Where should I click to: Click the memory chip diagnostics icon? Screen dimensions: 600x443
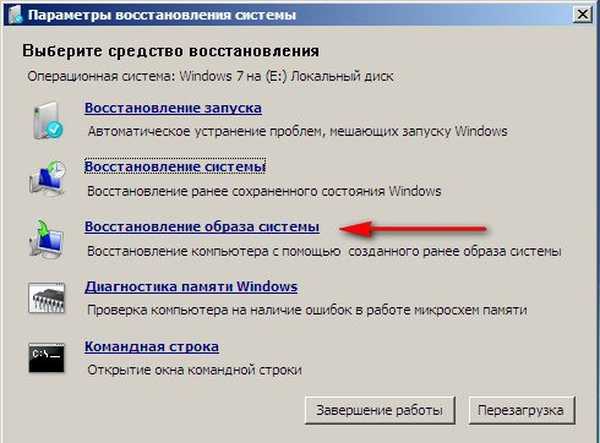point(47,298)
